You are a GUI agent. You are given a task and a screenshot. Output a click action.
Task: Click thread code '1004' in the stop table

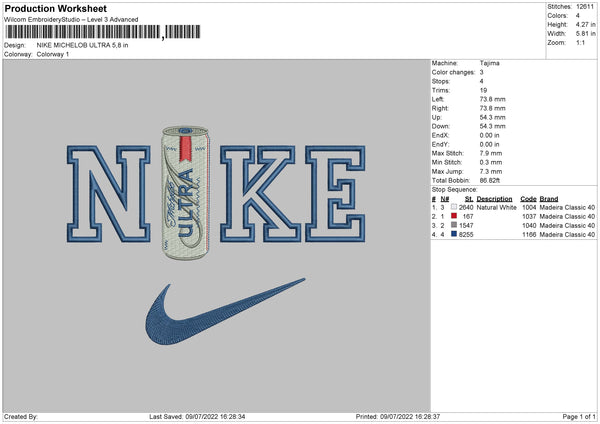tap(529, 207)
